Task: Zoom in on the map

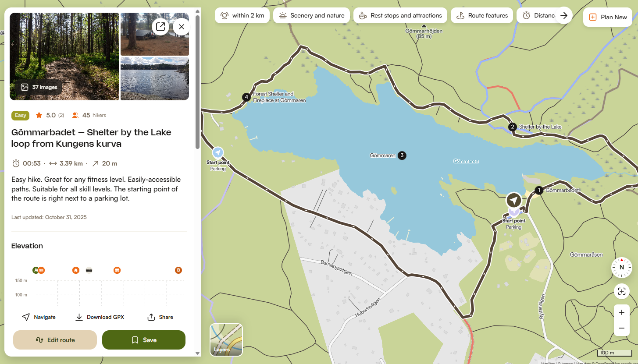Action: (x=621, y=312)
